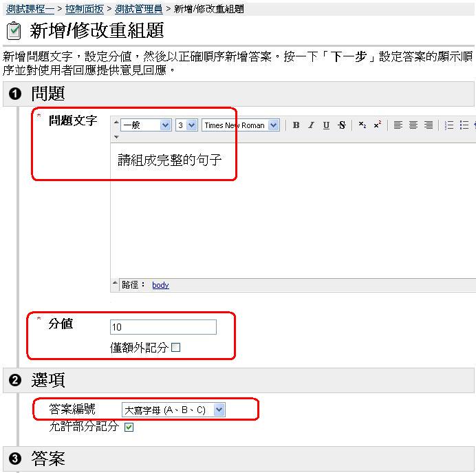The width and height of the screenshot is (476, 473).
Task: Click the superscript icon
Action: pos(378,125)
